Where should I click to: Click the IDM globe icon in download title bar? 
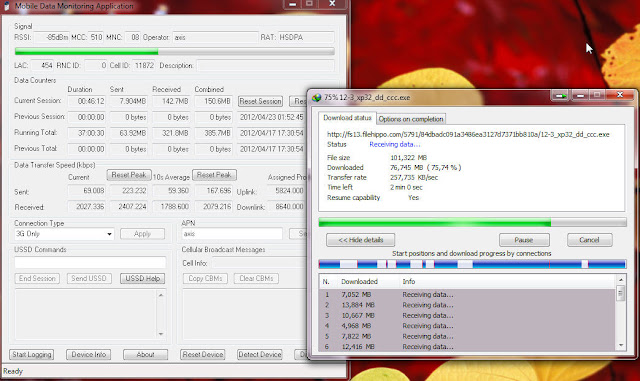pos(316,98)
